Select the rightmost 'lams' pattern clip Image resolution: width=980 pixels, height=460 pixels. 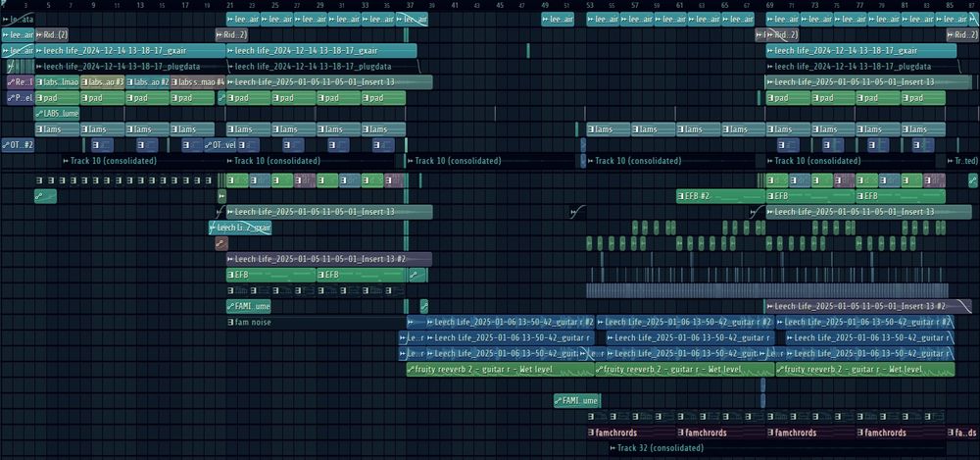tap(923, 129)
